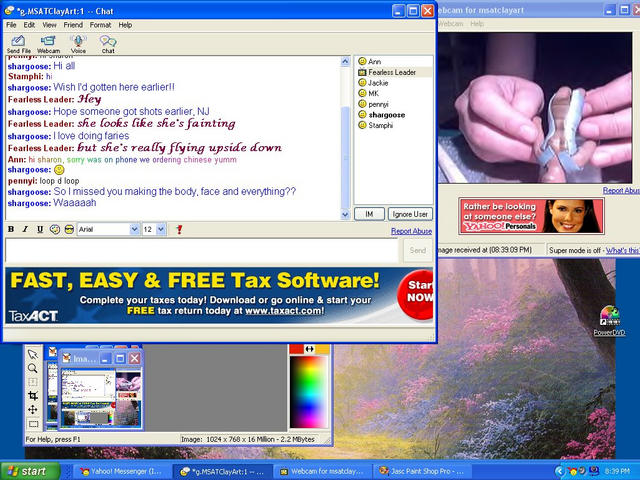Click the red exclamation Buzz icon

click(179, 229)
